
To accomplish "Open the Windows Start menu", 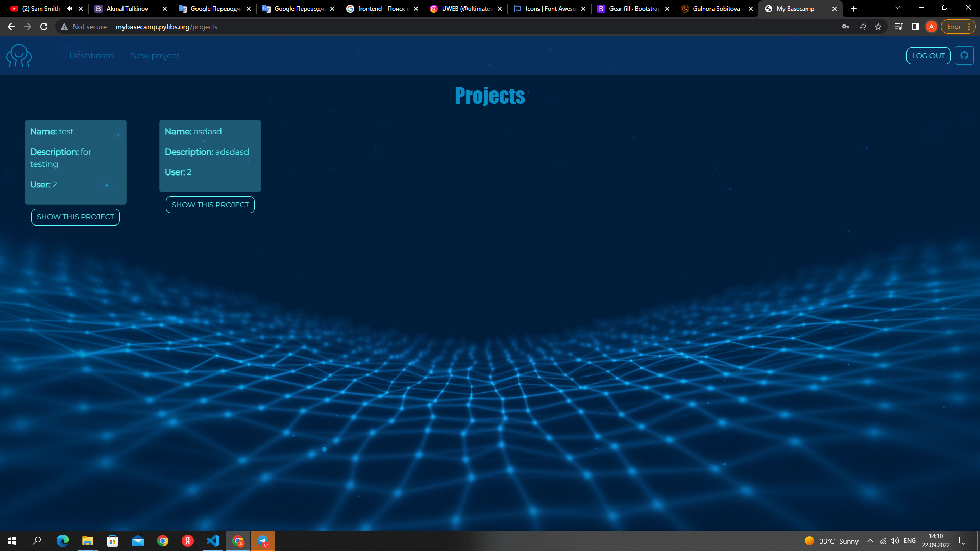I will [12, 541].
